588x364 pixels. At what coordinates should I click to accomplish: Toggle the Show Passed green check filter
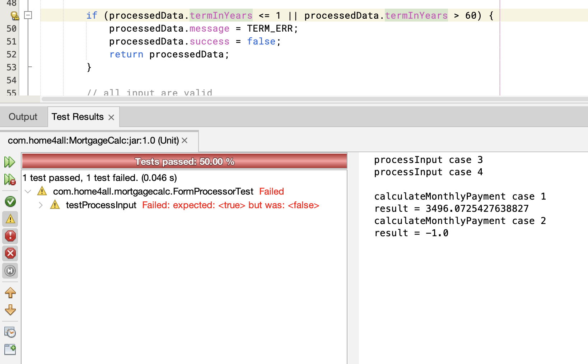pyautogui.click(x=10, y=201)
